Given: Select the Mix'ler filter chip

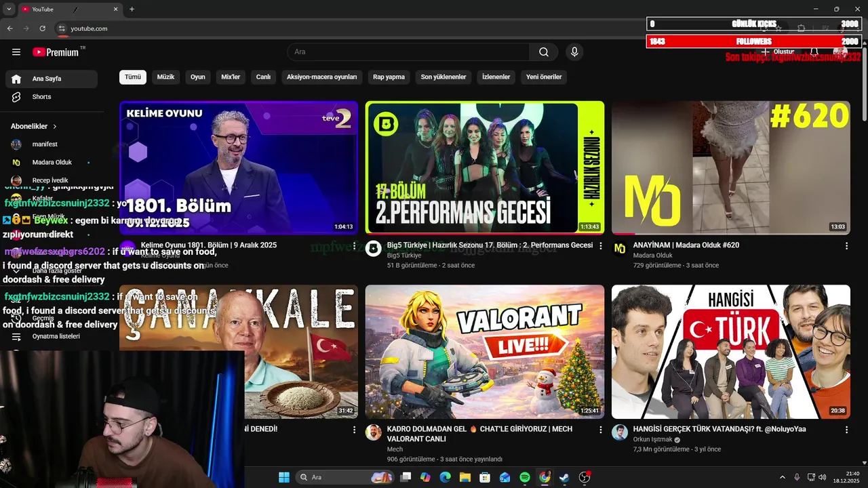Looking at the screenshot, I should click(x=231, y=77).
